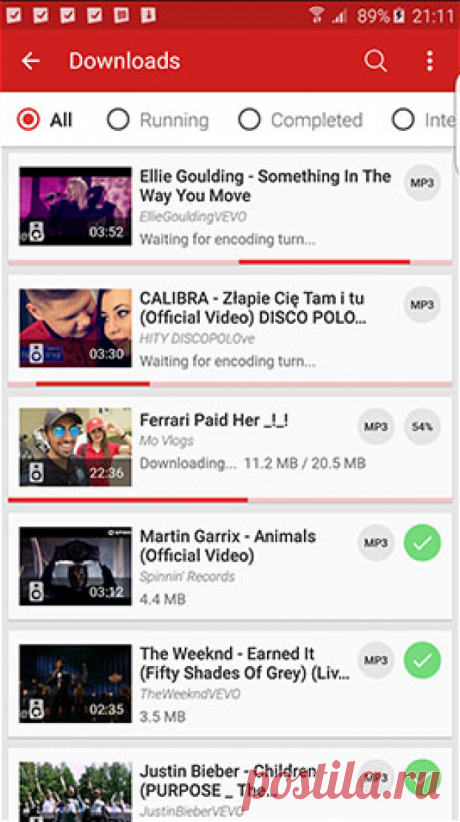Open the Ellie Goulding video thumbnail
Image resolution: width=460 pixels, height=822 pixels.
coord(76,206)
